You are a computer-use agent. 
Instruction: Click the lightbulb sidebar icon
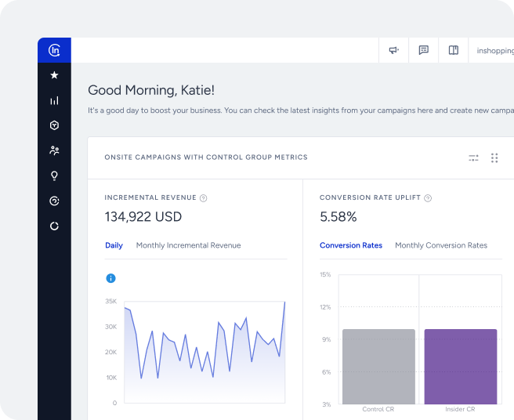click(x=54, y=176)
